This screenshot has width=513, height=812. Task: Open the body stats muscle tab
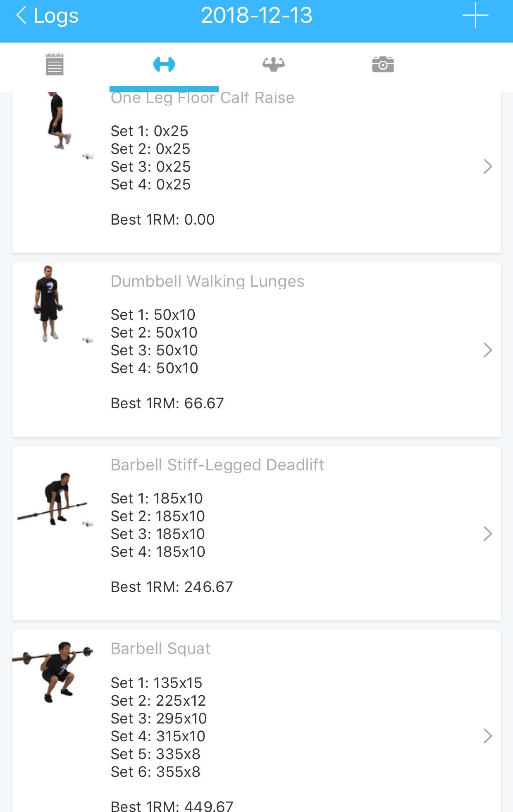tap(273, 65)
